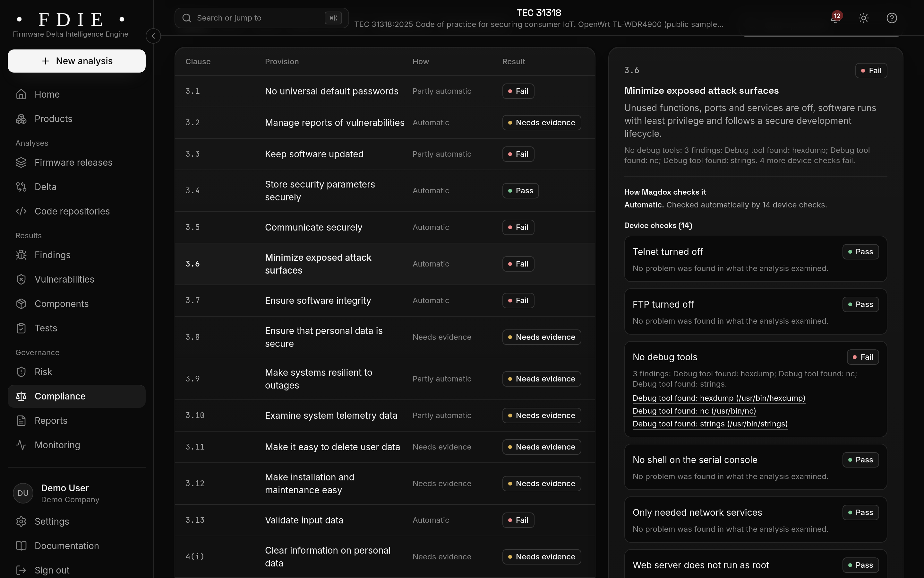Select the Validate input data row

(385, 520)
